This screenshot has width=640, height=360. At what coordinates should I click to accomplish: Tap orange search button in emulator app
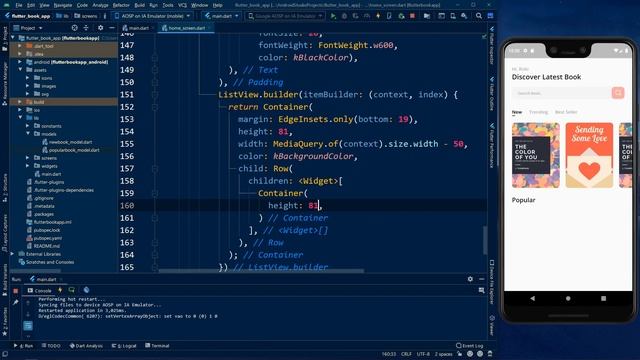pos(618,93)
